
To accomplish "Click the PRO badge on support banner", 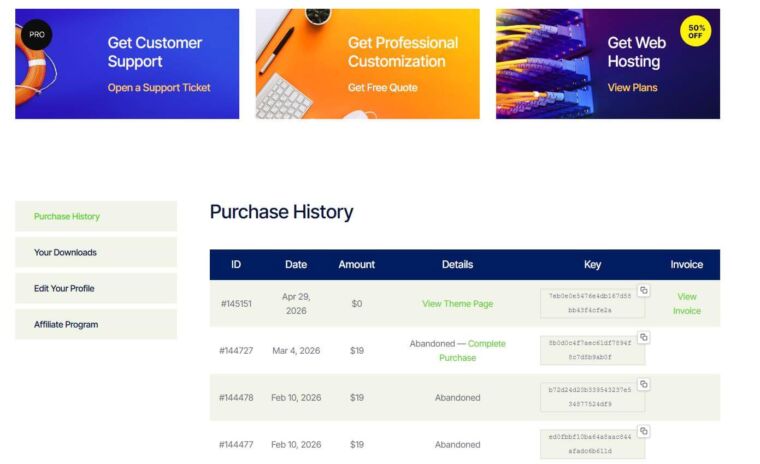I will (x=37, y=34).
